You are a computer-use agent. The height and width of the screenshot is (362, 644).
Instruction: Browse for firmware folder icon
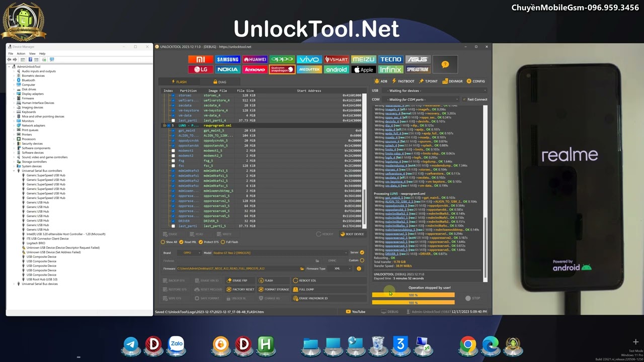302,268
